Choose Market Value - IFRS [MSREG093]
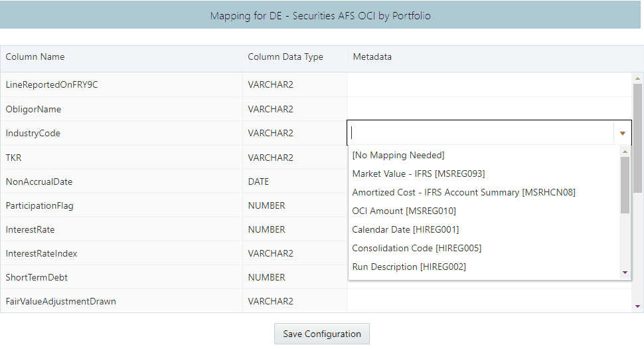Screen dimensions: 644x349 418,174
